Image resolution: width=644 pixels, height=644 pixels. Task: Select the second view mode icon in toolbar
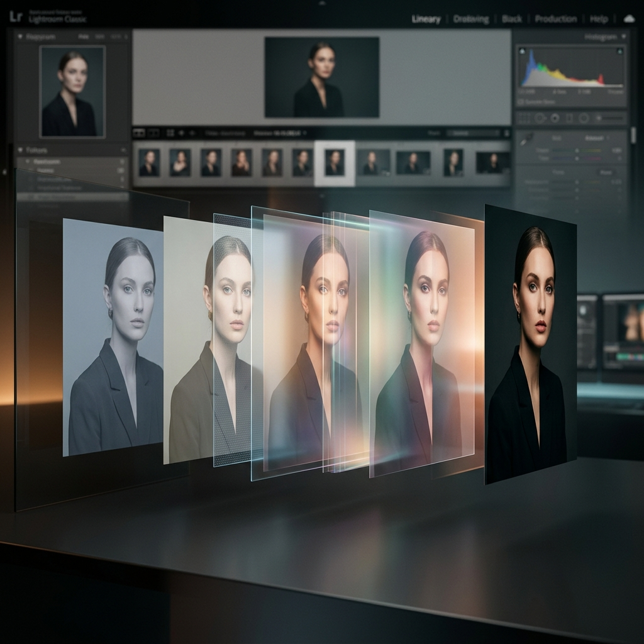point(153,133)
